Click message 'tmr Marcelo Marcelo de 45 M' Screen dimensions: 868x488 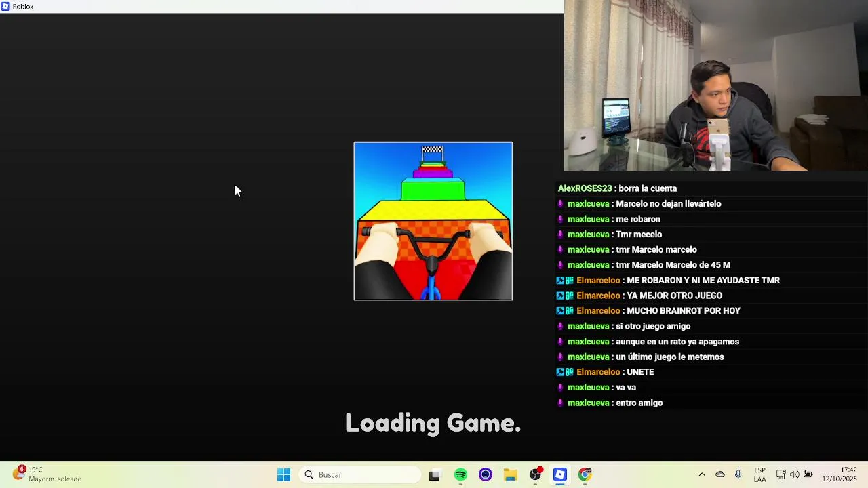[x=673, y=265]
